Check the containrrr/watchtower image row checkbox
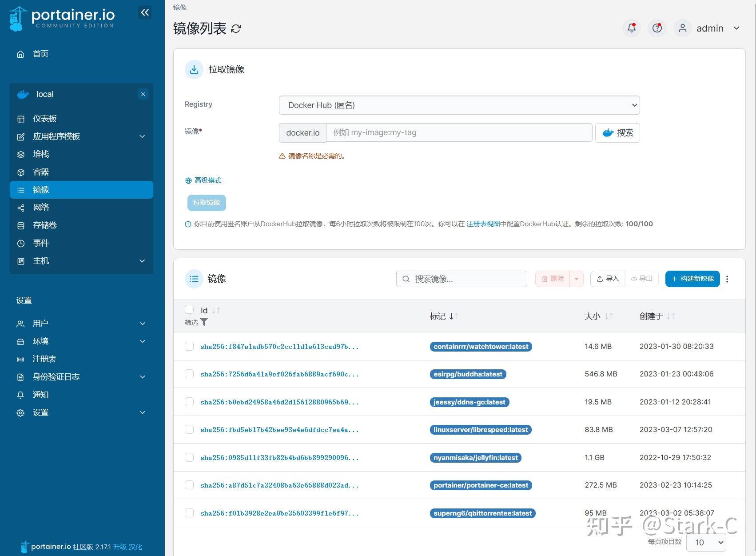Viewport: 756px width, 556px height. point(189,346)
